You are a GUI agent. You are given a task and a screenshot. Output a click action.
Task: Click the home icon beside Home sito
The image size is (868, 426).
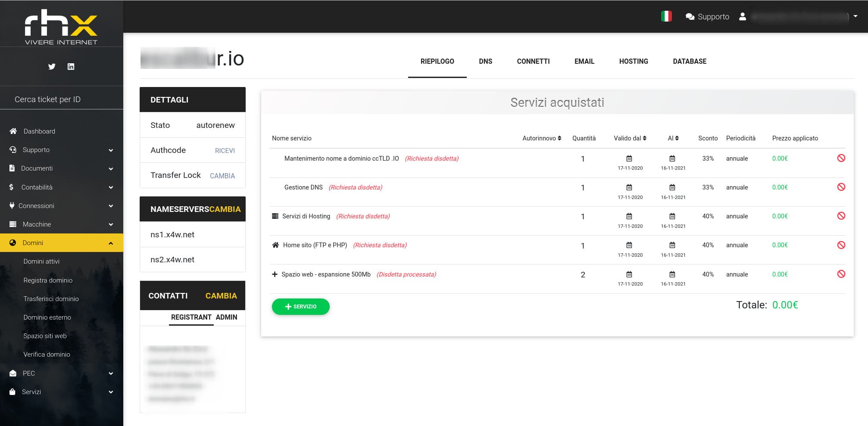pyautogui.click(x=275, y=245)
